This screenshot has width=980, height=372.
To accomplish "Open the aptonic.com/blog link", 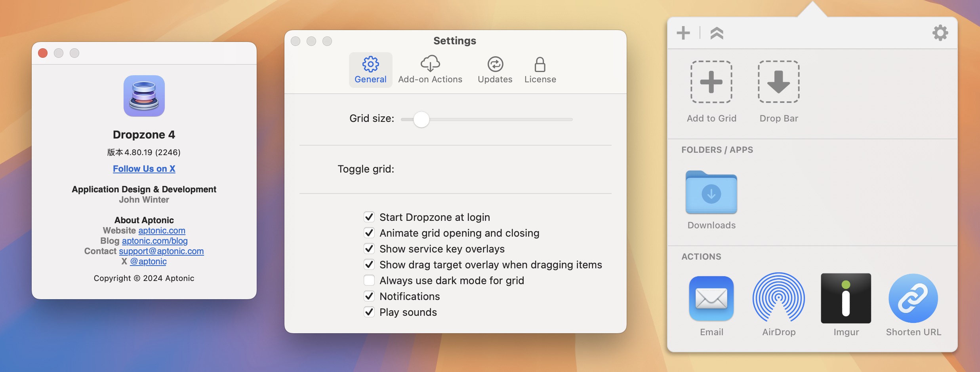I will pyautogui.click(x=155, y=241).
